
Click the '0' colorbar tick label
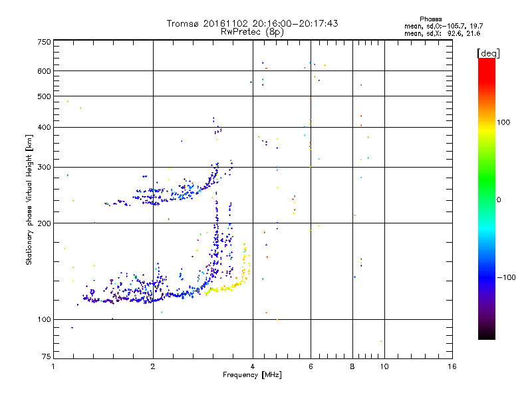pyautogui.click(x=498, y=200)
